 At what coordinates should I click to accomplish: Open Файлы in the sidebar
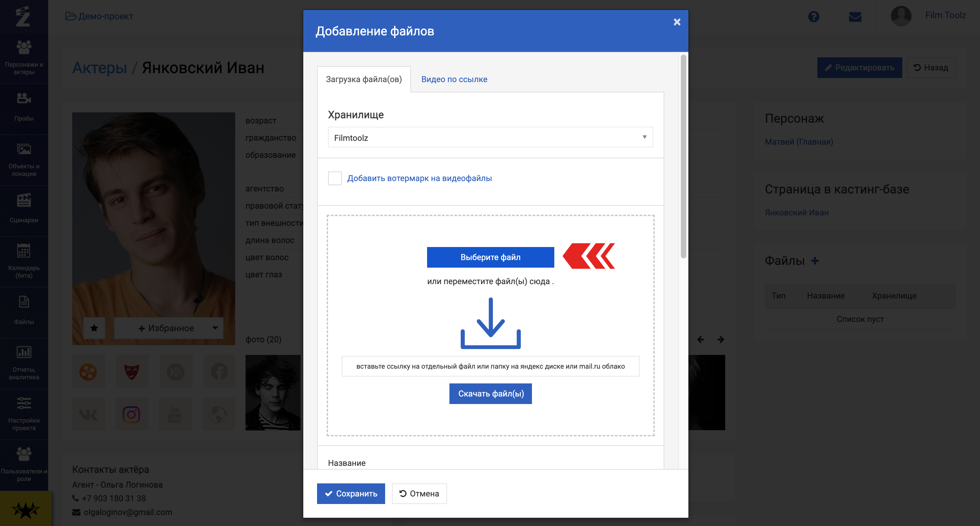point(24,310)
